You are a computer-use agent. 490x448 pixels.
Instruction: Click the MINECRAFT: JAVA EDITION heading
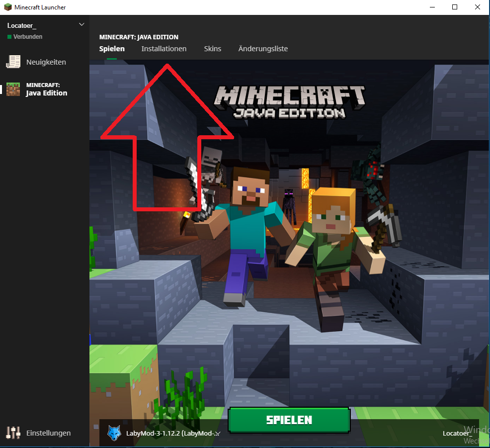click(x=139, y=37)
